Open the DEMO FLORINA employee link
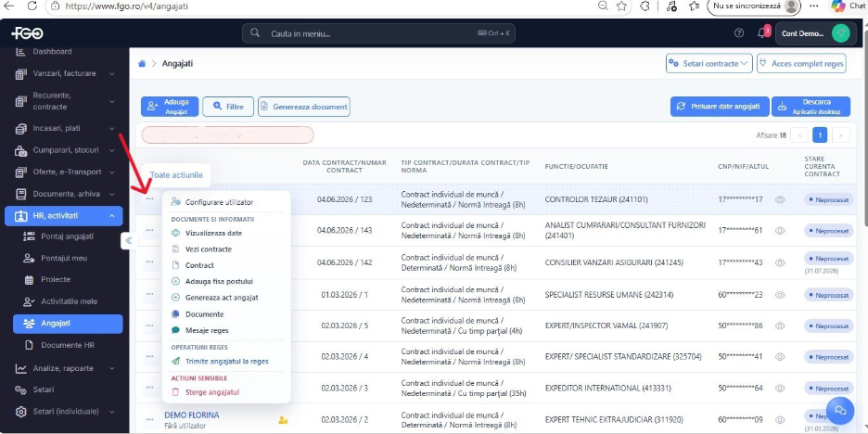This screenshot has height=434, width=868. (192, 415)
